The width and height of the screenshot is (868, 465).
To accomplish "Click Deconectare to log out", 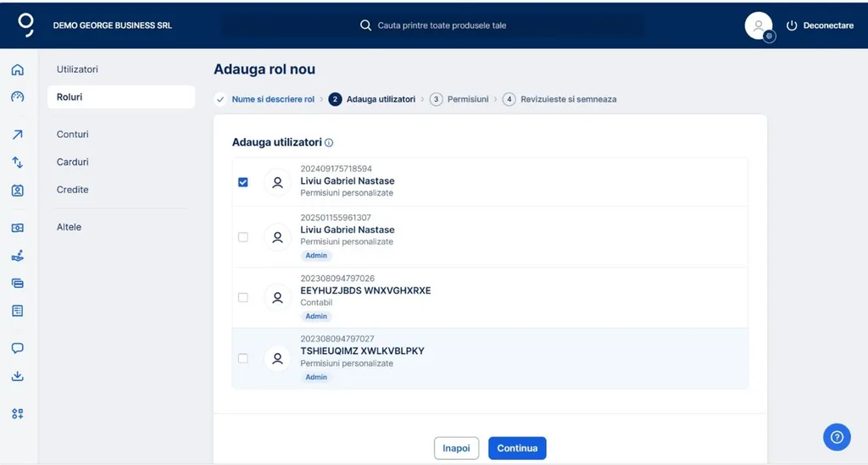I will point(820,25).
